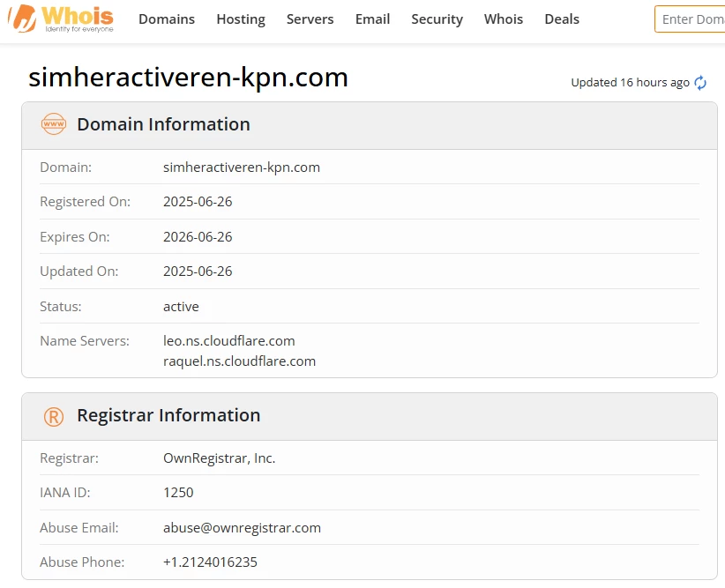Select Registered On date 2025-06-26
This screenshot has height=588, width=725.
point(198,202)
